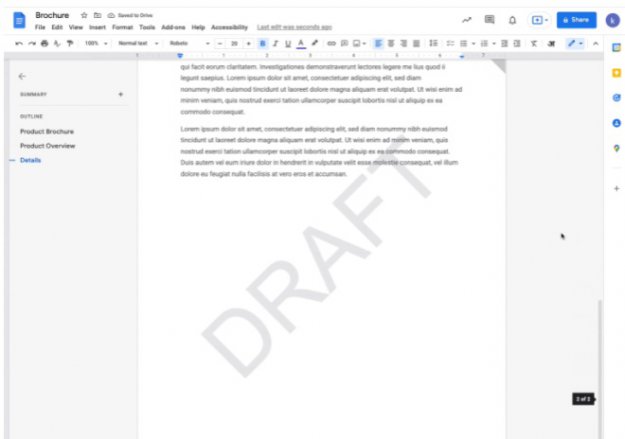This screenshot has width=625, height=439.
Task: Open the present to meeting dropdown
Action: pyautogui.click(x=539, y=20)
